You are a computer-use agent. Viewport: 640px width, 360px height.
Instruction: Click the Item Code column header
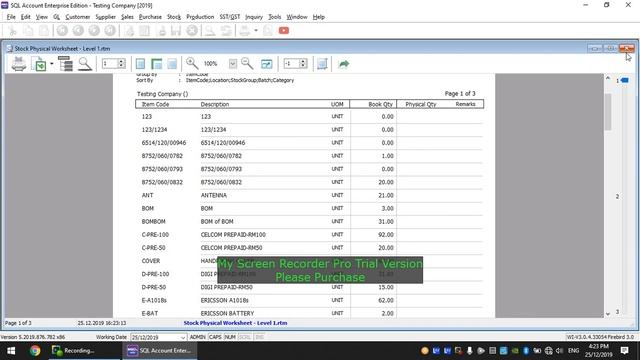click(155, 104)
